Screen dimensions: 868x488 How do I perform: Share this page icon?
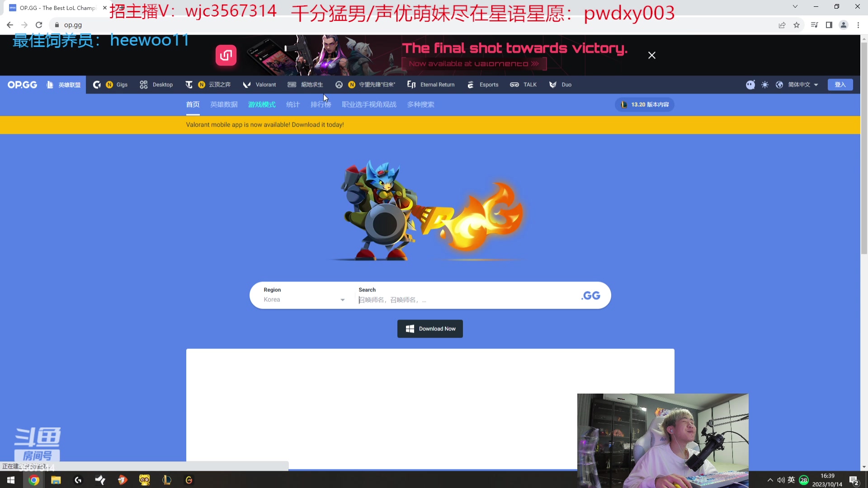point(782,25)
